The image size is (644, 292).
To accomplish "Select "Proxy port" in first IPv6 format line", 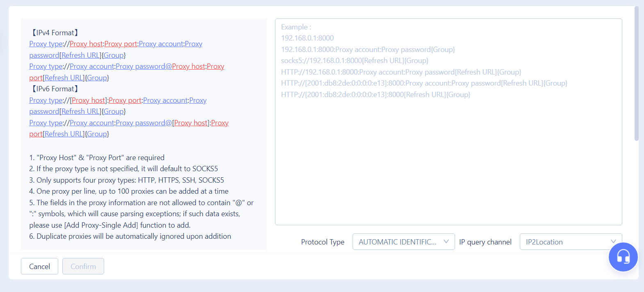I will (x=125, y=101).
